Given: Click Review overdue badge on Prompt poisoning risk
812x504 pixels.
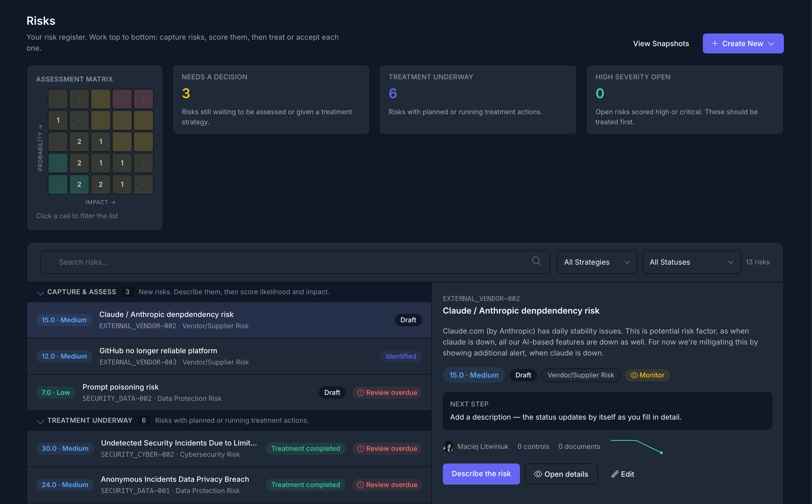Looking at the screenshot, I should (x=387, y=392).
